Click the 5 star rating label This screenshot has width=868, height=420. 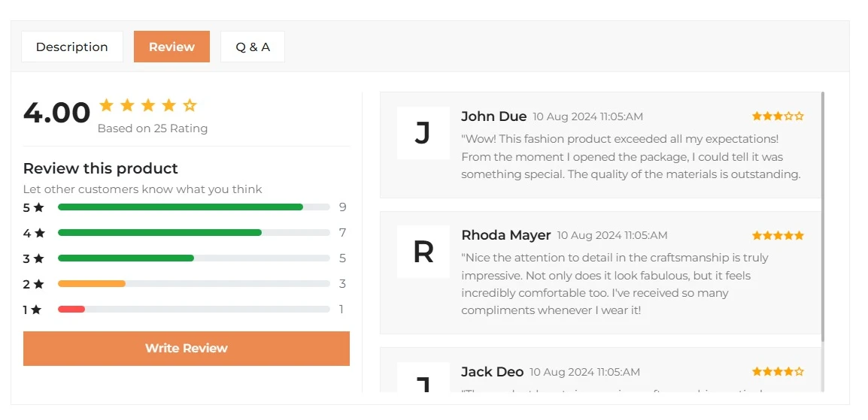click(34, 207)
